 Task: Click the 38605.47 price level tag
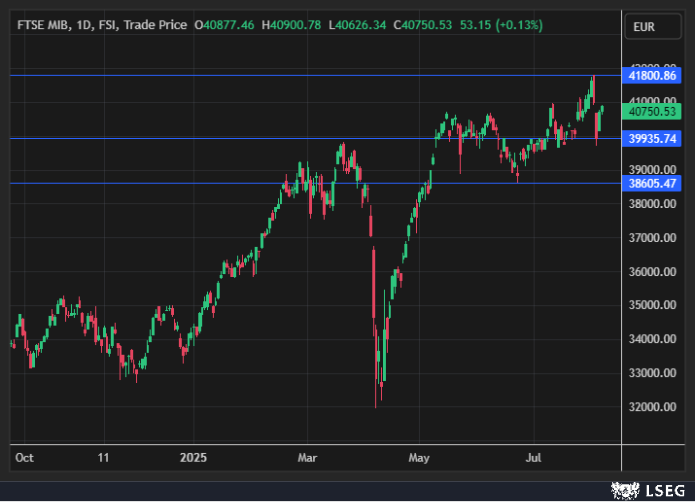pos(652,183)
